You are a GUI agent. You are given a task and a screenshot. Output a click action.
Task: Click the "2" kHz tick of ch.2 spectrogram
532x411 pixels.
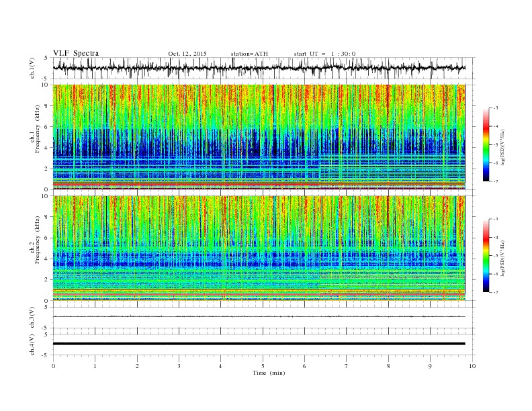[x=47, y=280]
